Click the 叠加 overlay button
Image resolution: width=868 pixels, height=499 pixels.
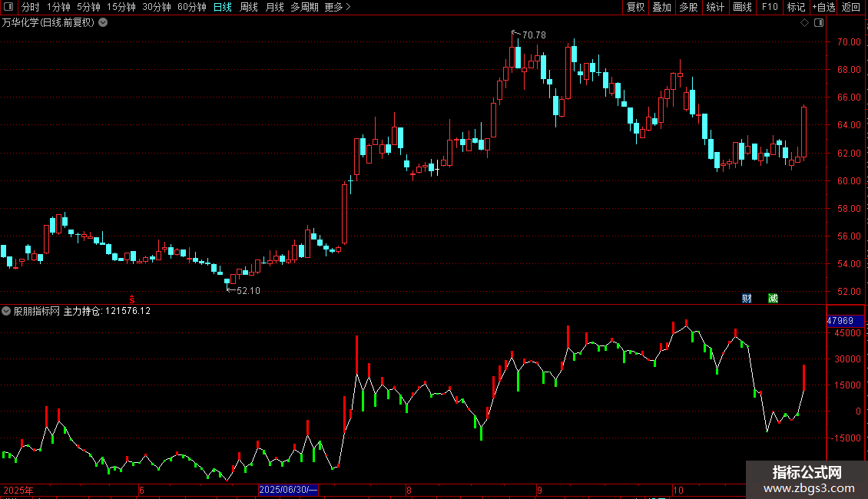point(661,7)
